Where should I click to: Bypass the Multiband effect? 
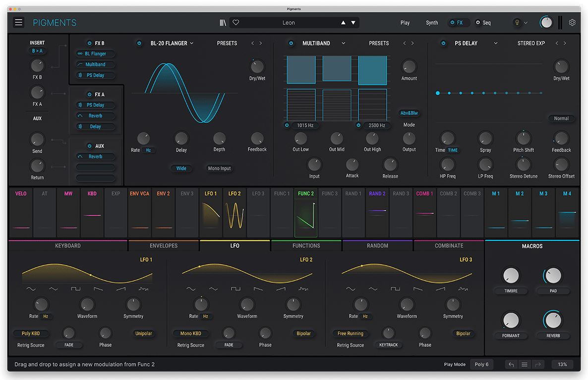pos(291,43)
